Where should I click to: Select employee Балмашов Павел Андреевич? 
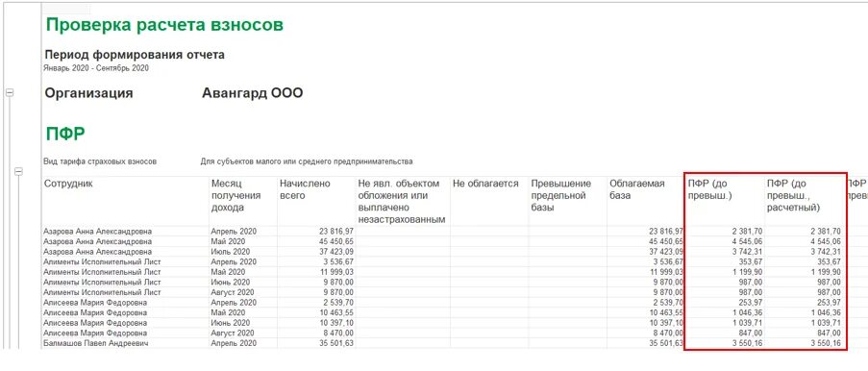96,344
